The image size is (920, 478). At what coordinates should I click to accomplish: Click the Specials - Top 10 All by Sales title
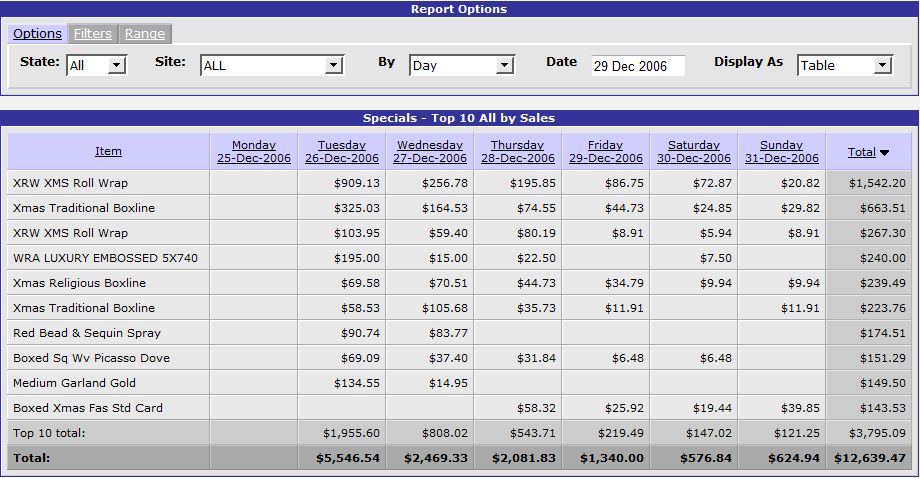[459, 118]
